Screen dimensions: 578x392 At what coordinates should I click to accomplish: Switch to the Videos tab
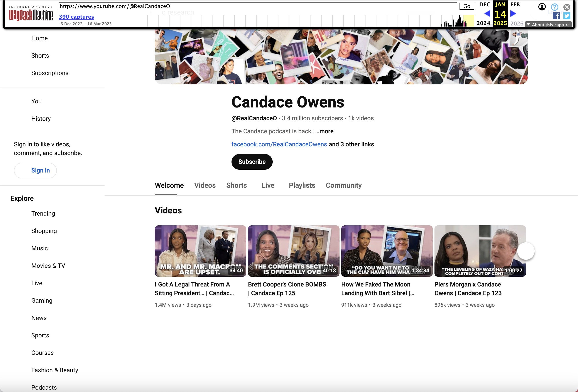pos(205,185)
